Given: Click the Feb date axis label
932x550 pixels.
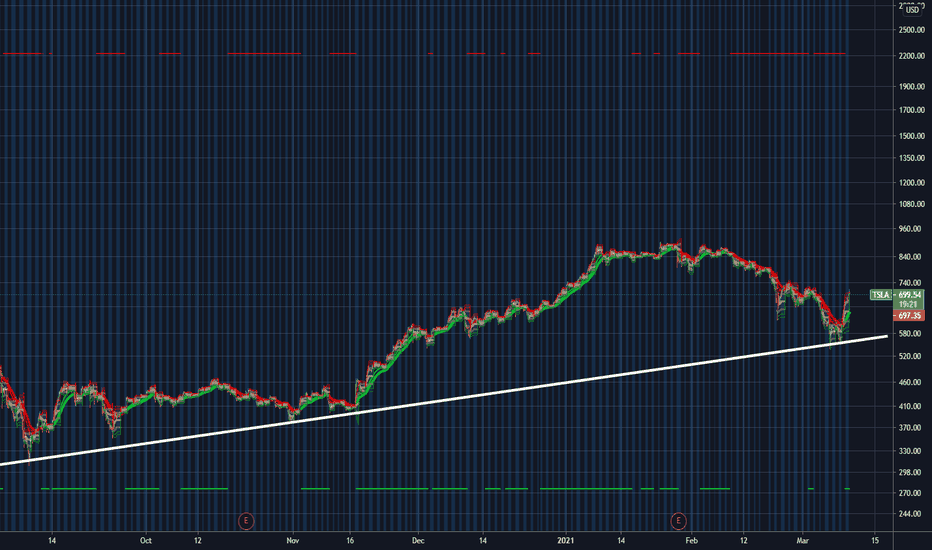Looking at the screenshot, I should 691,540.
